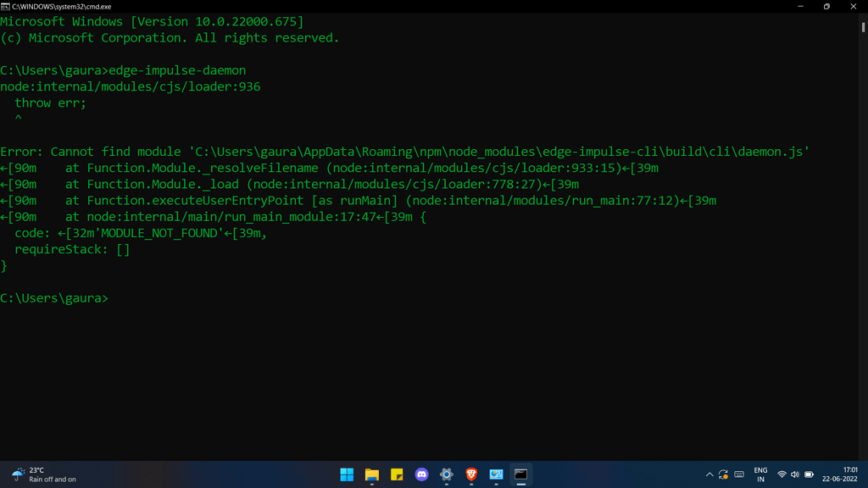The height and width of the screenshot is (488, 868).
Task: Open the volume speaker icon
Action: click(795, 474)
